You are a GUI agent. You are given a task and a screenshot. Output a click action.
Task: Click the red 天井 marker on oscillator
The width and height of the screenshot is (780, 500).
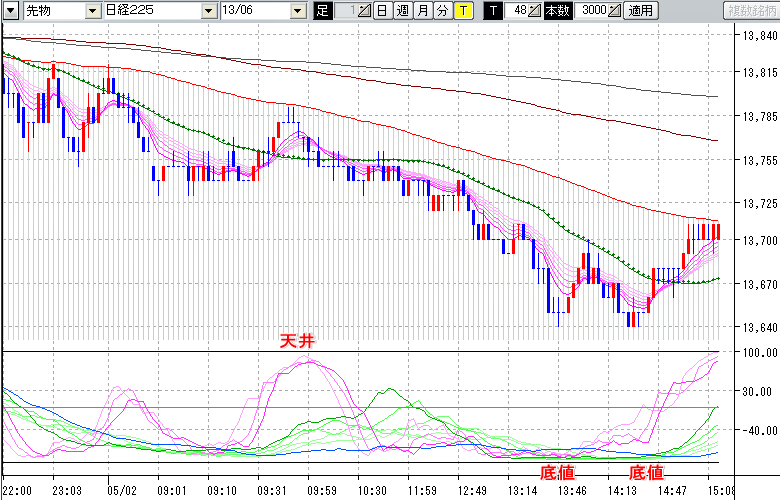tap(299, 342)
